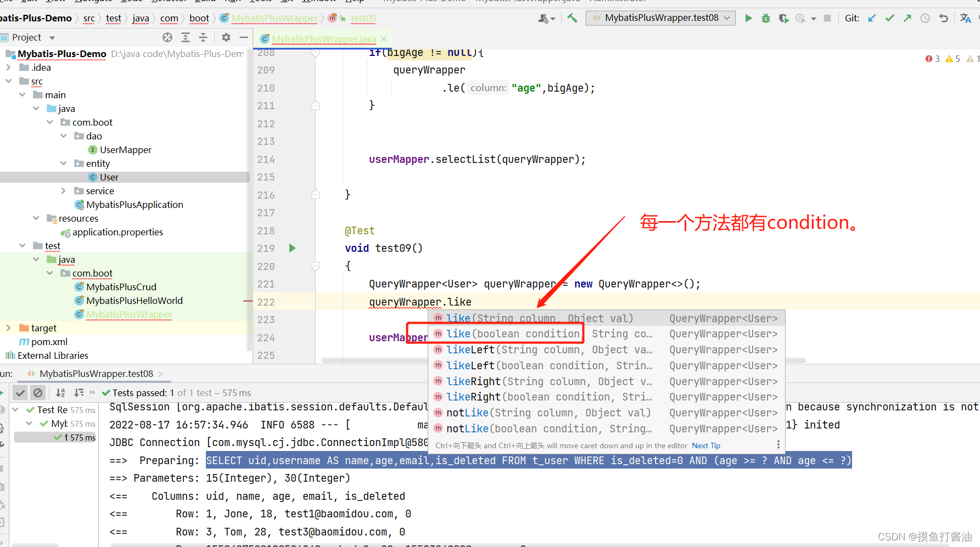Viewport: 980px width, 547px height.
Task: Click the yellow warning count indicator
Action: click(953, 59)
